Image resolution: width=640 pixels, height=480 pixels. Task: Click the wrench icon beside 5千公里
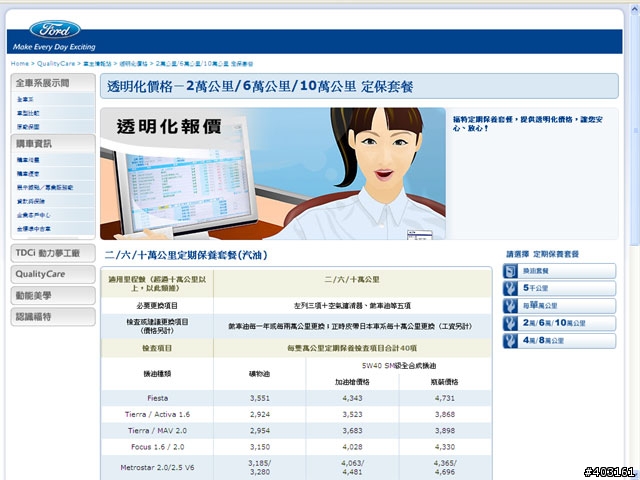pyautogui.click(x=510, y=289)
